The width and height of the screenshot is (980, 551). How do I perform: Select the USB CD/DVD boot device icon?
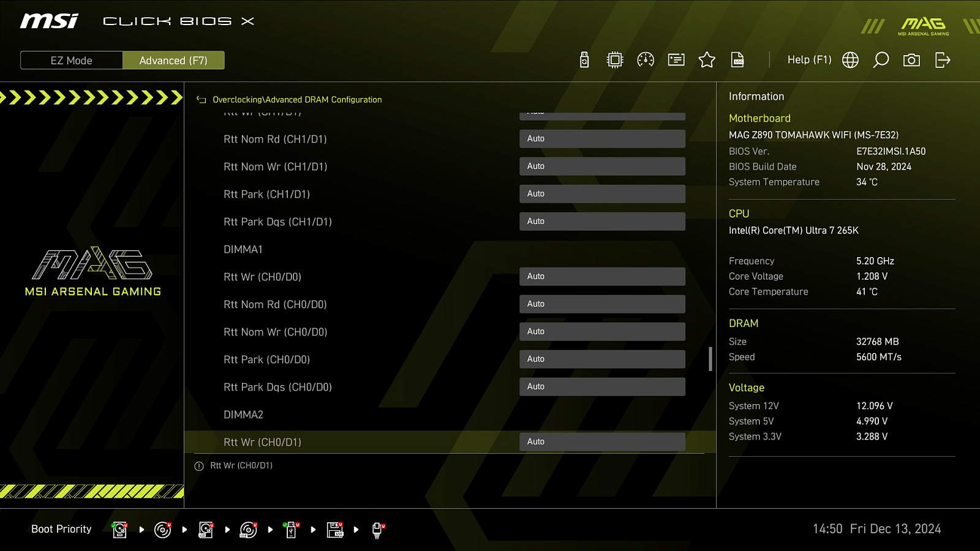click(248, 530)
